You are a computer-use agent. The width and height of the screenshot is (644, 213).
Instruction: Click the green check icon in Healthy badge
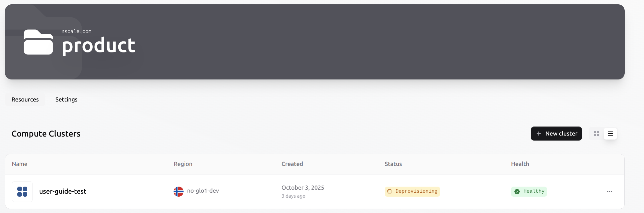pyautogui.click(x=517, y=191)
